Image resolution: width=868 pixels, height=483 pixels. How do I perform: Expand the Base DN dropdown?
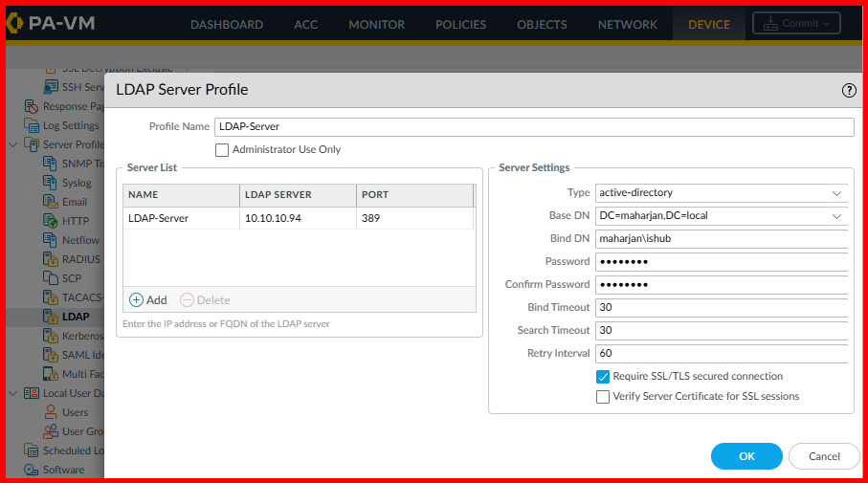pyautogui.click(x=835, y=215)
